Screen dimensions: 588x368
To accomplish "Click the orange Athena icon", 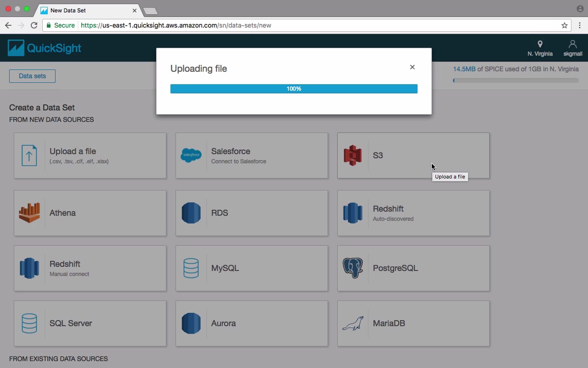I will [x=29, y=213].
